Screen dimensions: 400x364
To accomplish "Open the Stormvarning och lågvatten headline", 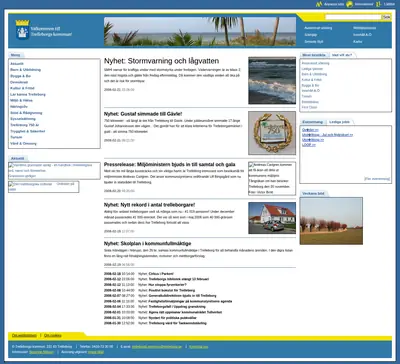I will click(x=161, y=61).
